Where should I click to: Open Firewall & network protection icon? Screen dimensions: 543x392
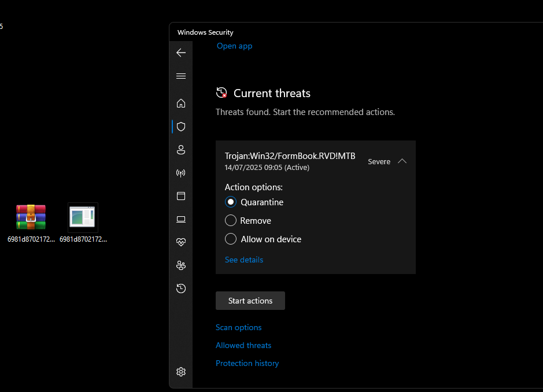pyautogui.click(x=181, y=173)
